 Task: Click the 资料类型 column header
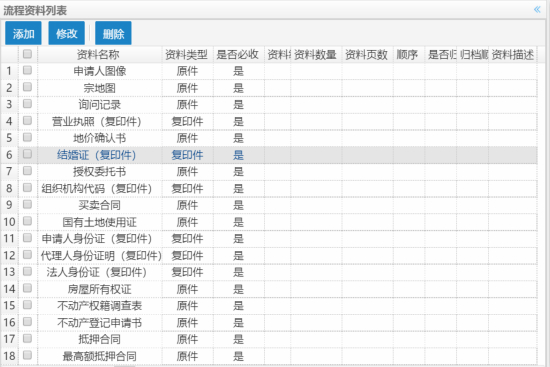pyautogui.click(x=187, y=55)
